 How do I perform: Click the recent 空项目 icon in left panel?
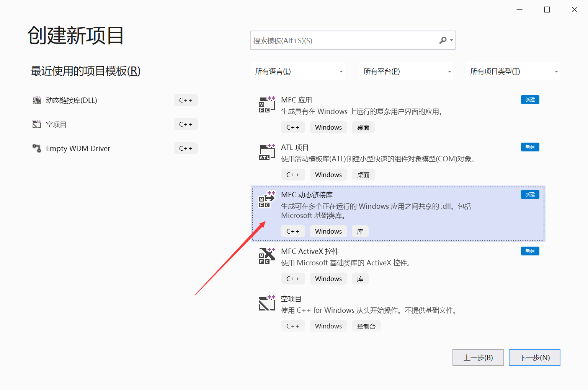[37, 124]
